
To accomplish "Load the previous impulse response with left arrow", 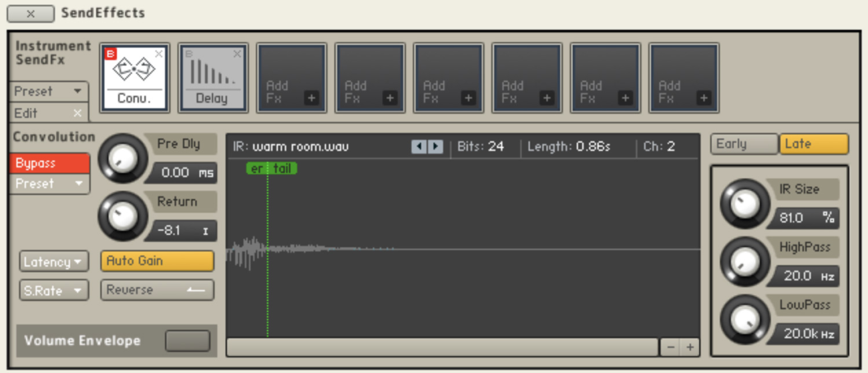I will point(419,147).
